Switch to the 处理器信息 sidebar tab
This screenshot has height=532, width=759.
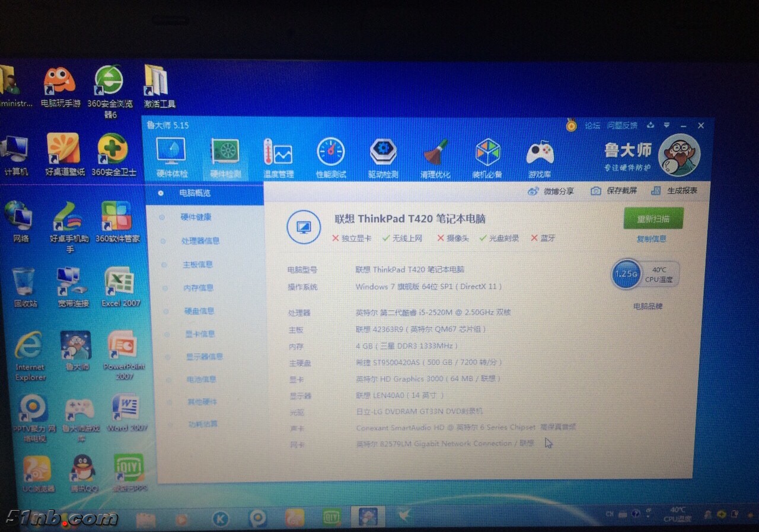pyautogui.click(x=200, y=241)
